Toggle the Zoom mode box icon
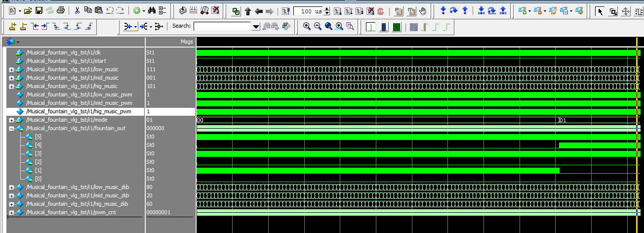Screen dimensions: 644x233 click(613, 11)
